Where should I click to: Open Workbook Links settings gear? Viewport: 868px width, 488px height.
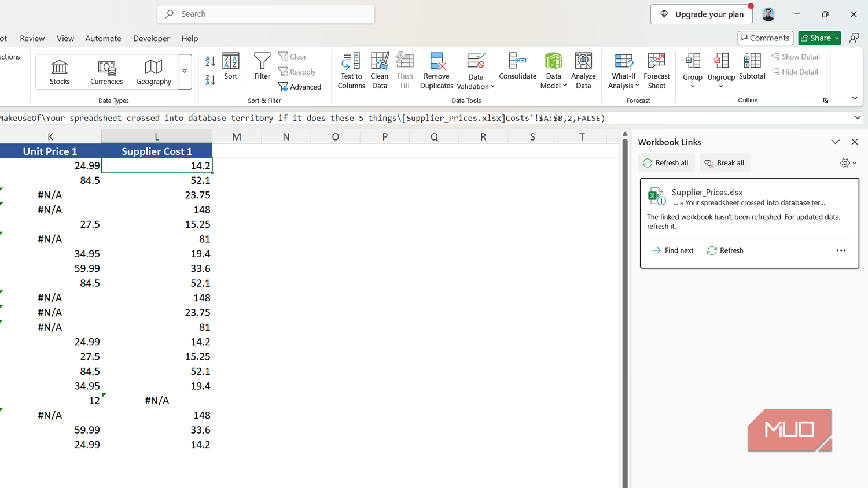[x=848, y=163]
